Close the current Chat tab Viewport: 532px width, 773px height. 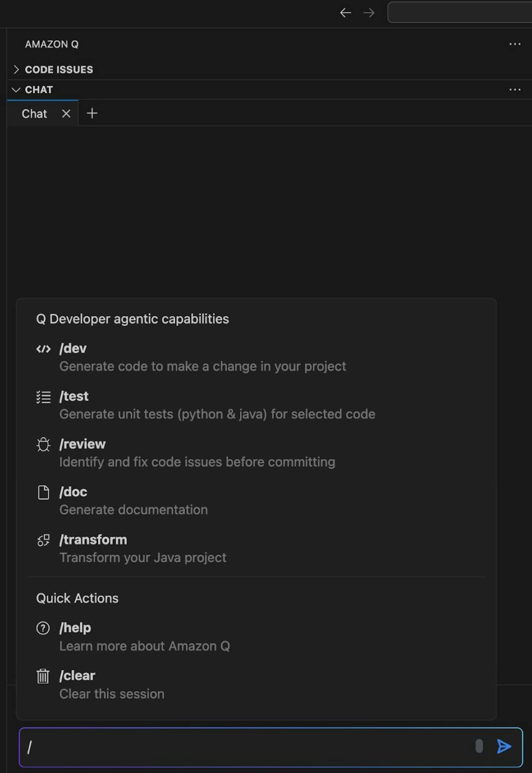[x=66, y=113]
